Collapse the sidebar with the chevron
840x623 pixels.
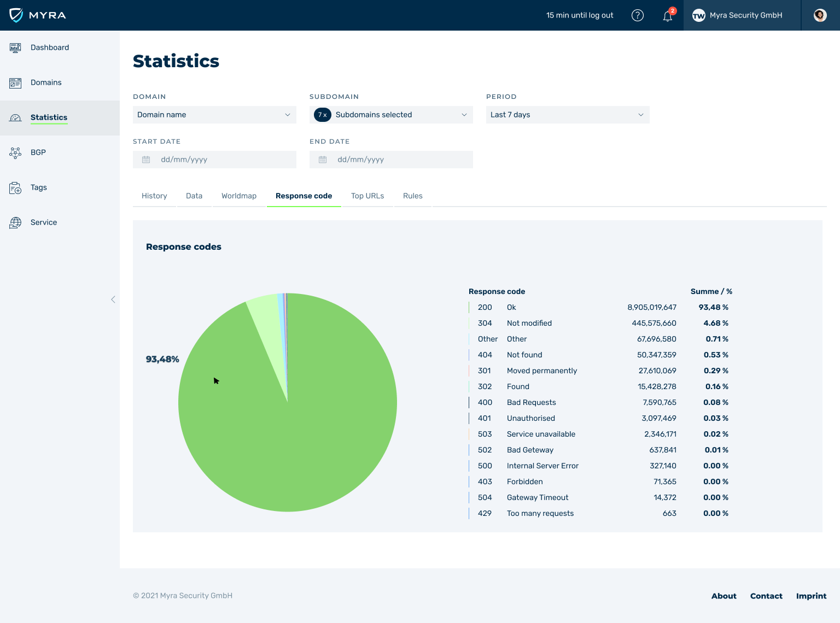click(113, 299)
